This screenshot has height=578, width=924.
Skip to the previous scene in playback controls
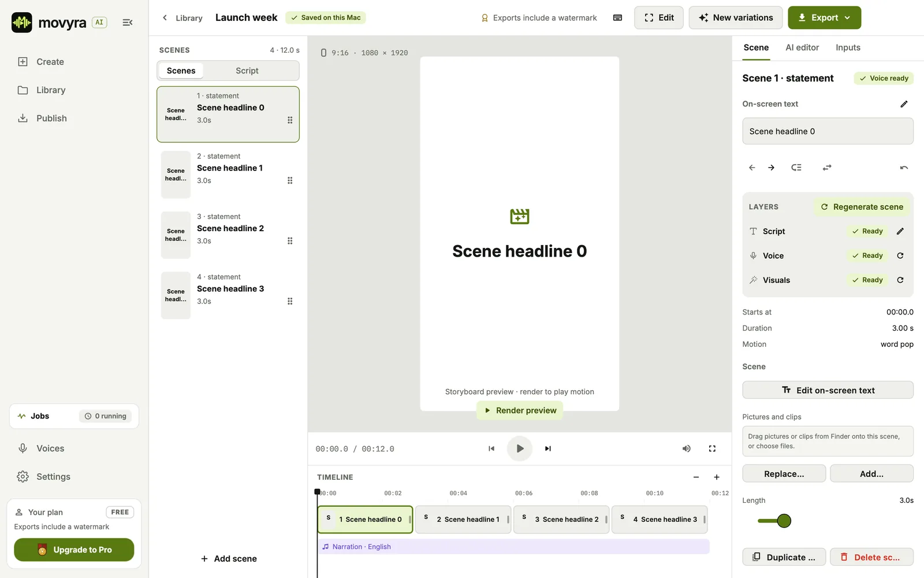point(491,449)
